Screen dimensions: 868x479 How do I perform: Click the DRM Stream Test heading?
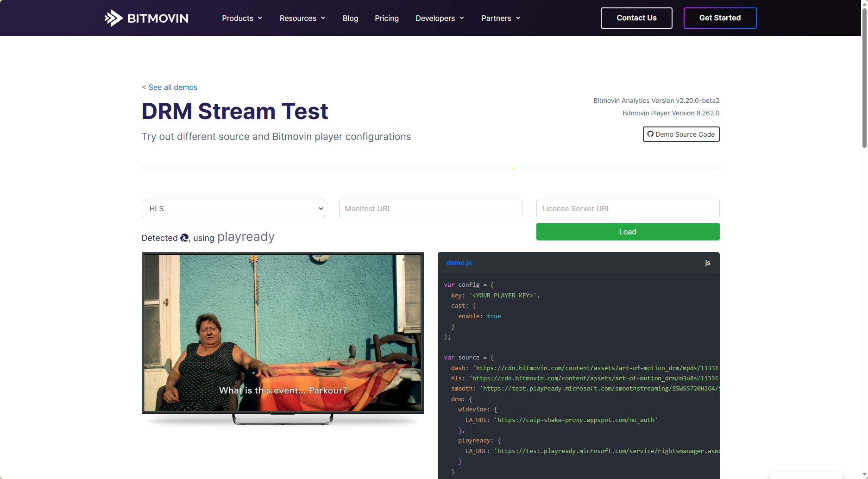(235, 111)
